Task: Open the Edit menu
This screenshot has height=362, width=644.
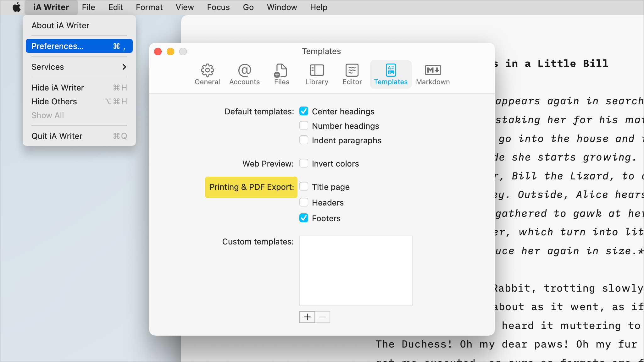Action: pyautogui.click(x=115, y=7)
